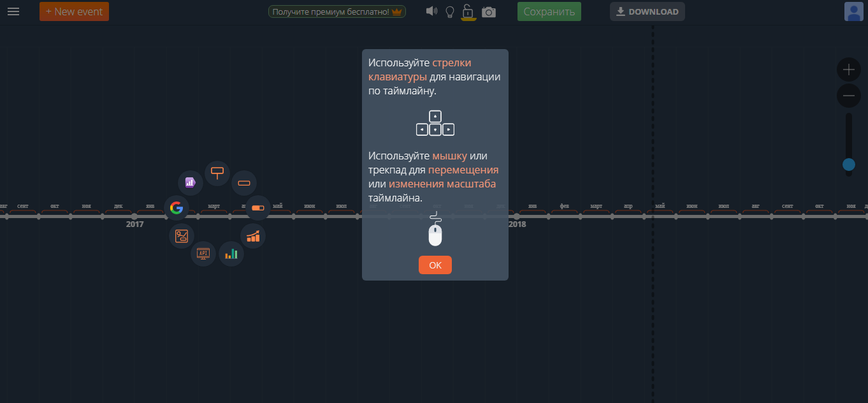This screenshot has width=868, height=403.
Task: Click the signpost event icon above the timeline
Action: [x=217, y=173]
